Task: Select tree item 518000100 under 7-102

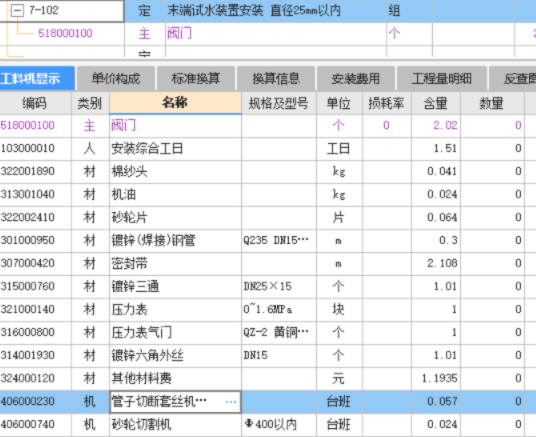Action: pyautogui.click(x=65, y=34)
